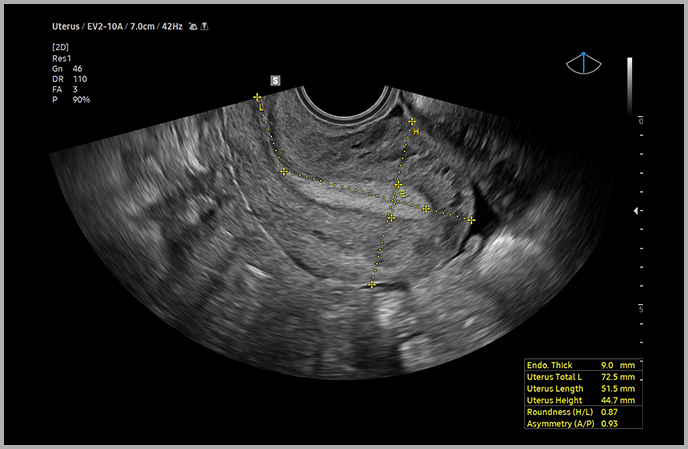
Task: Select the Uterus Total L result
Action: click(581, 377)
